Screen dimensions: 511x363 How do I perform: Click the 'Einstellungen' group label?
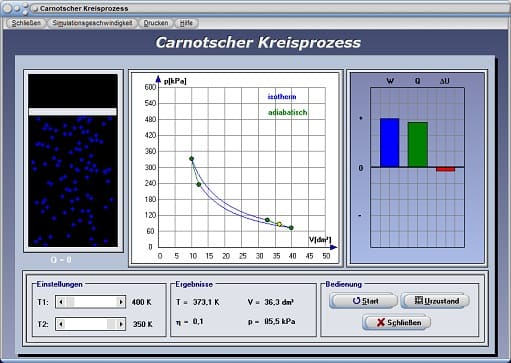pos(59,284)
